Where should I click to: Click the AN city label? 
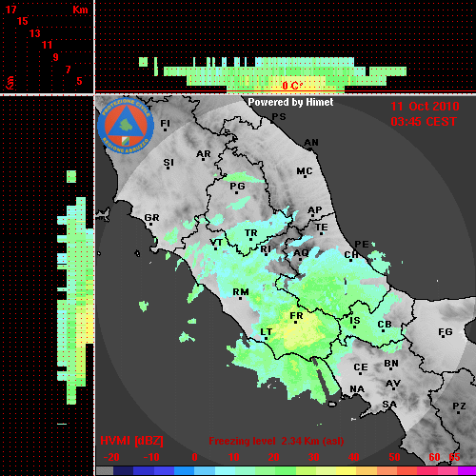click(311, 143)
